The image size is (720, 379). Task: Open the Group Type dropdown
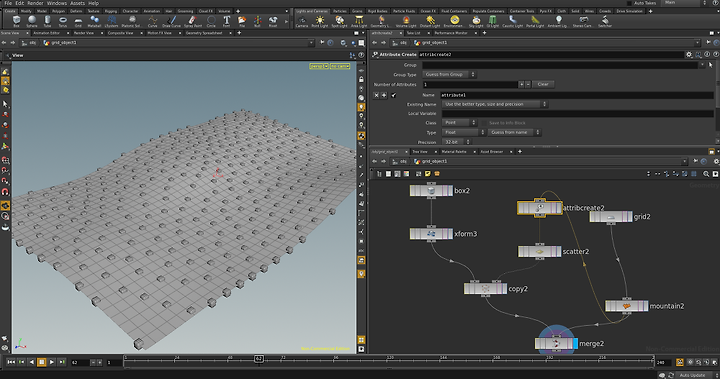(450, 74)
